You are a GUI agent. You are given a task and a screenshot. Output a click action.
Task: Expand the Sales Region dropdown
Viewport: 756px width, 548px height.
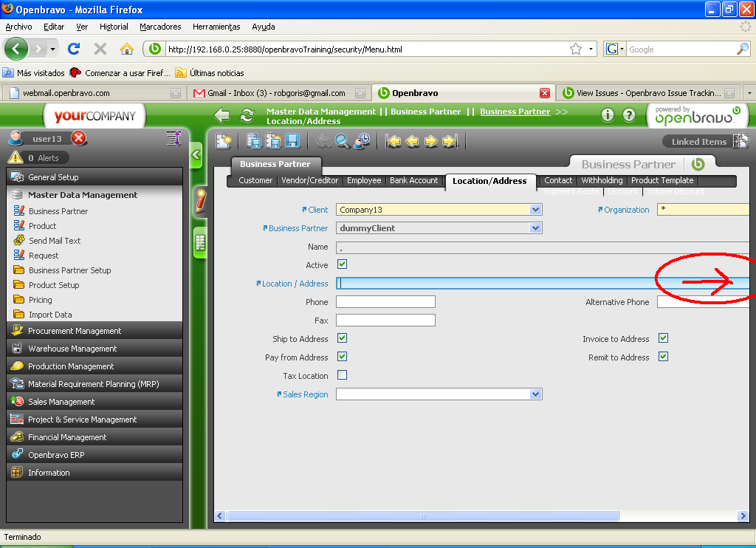[536, 394]
